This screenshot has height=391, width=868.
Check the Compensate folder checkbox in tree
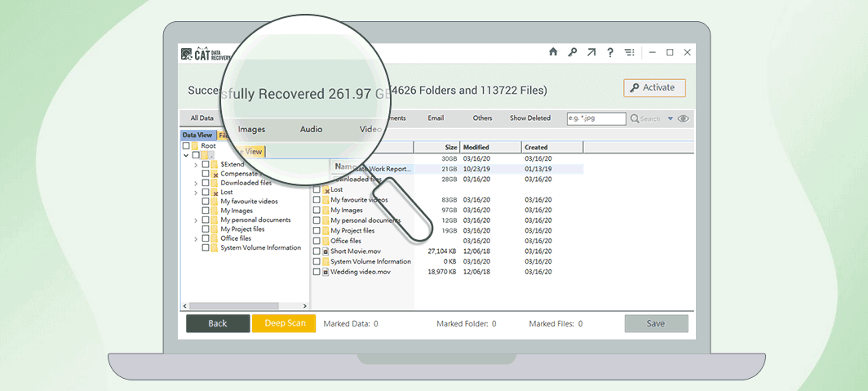coord(206,173)
